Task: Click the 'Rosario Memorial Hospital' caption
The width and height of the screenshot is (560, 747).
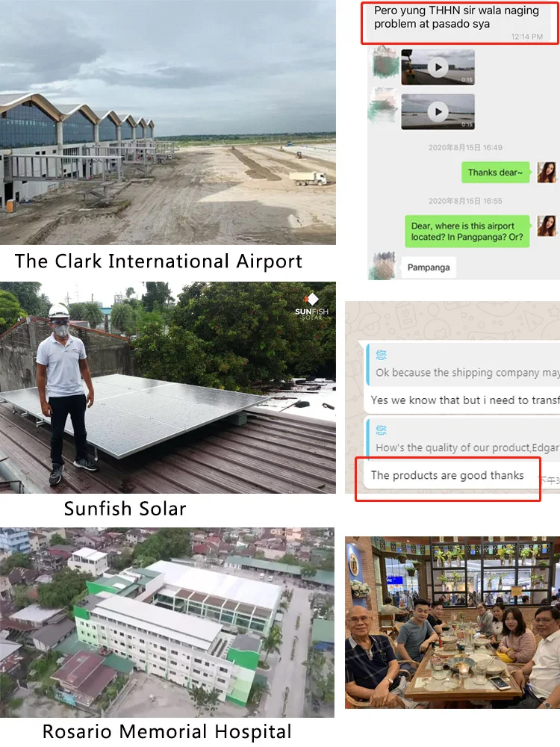Action: pos(167,732)
